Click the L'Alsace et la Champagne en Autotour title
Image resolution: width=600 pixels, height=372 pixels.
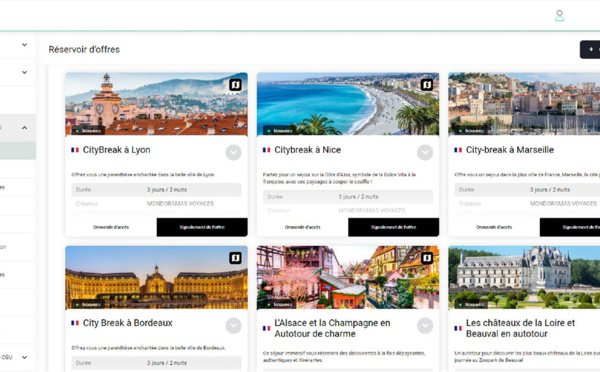click(332, 328)
